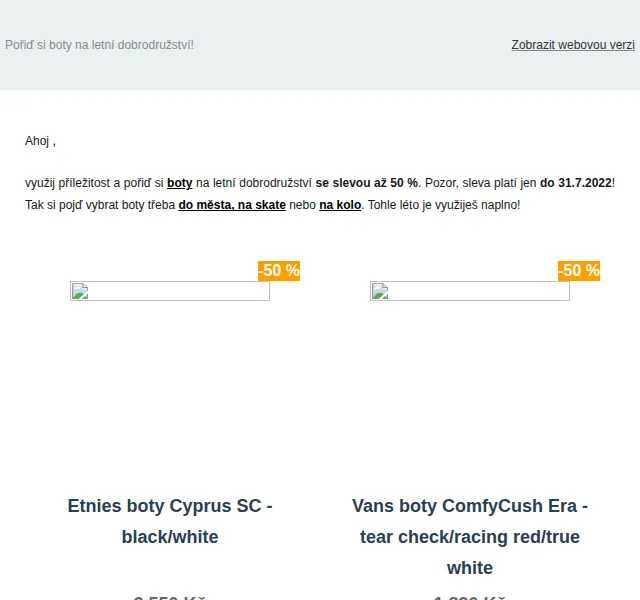Click the sentence 'Tohle léto je využiješ naplno!'
The image size is (640, 600).
coord(444,204)
